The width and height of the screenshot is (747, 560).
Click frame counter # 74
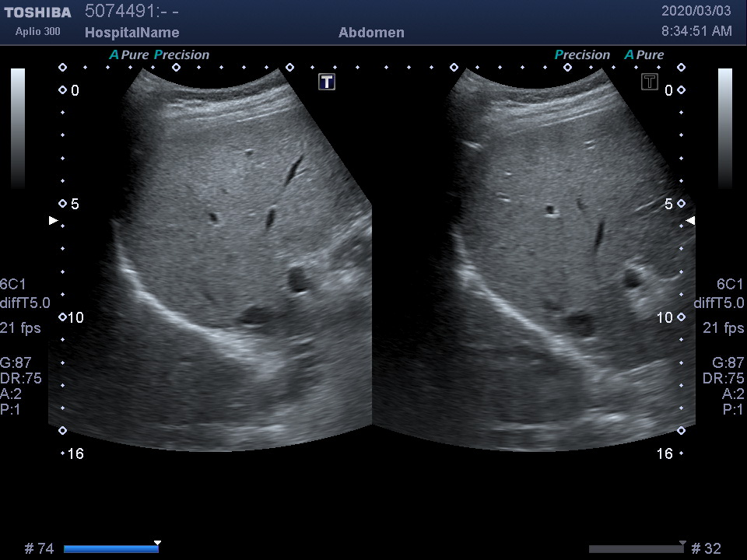[x=39, y=548]
